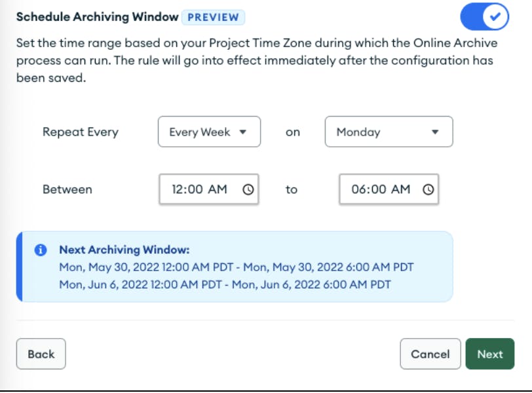Click the PREVIEW badge
The image size is (532, 393).
click(x=214, y=17)
